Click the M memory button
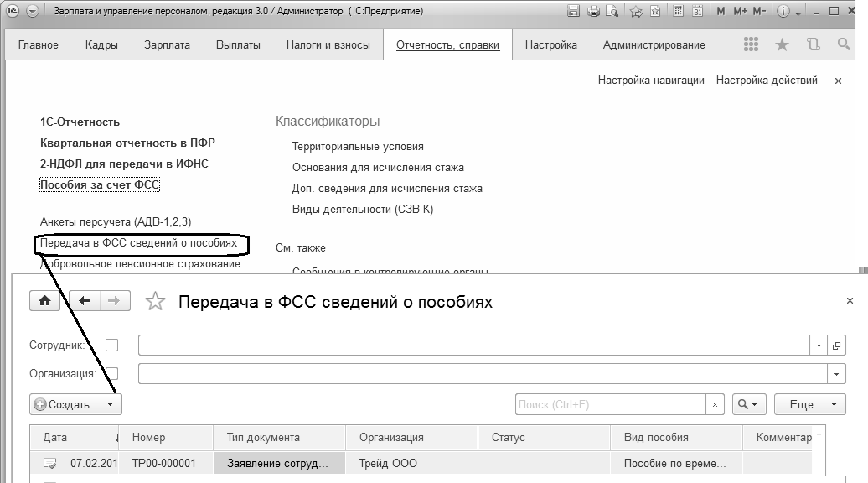Image resolution: width=868 pixels, height=483 pixels. click(x=721, y=11)
